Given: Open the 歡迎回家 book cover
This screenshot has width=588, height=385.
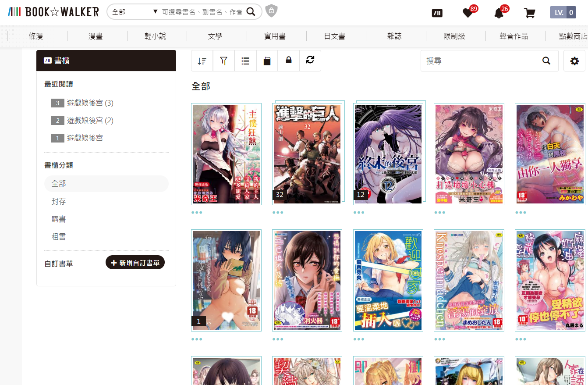Looking at the screenshot, I should [388, 280].
